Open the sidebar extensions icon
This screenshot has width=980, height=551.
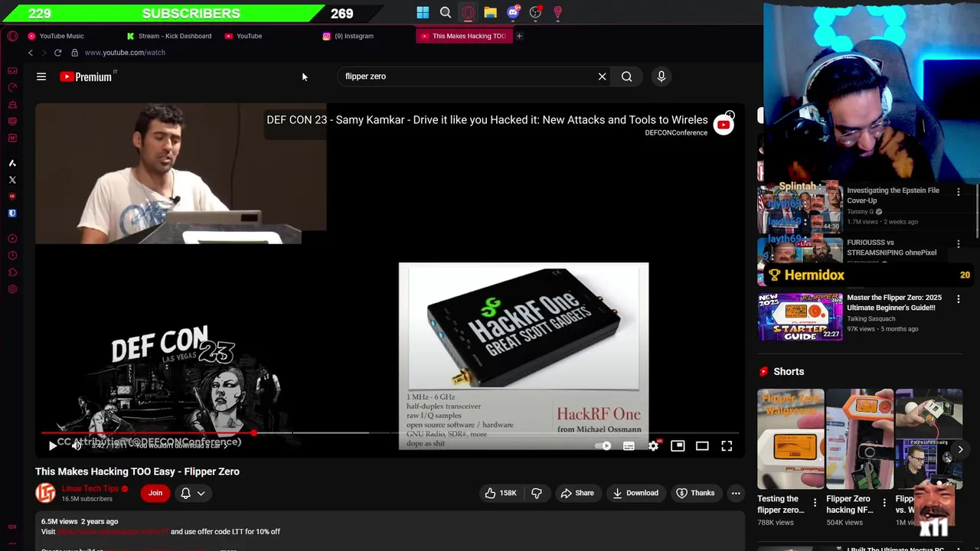tap(12, 272)
